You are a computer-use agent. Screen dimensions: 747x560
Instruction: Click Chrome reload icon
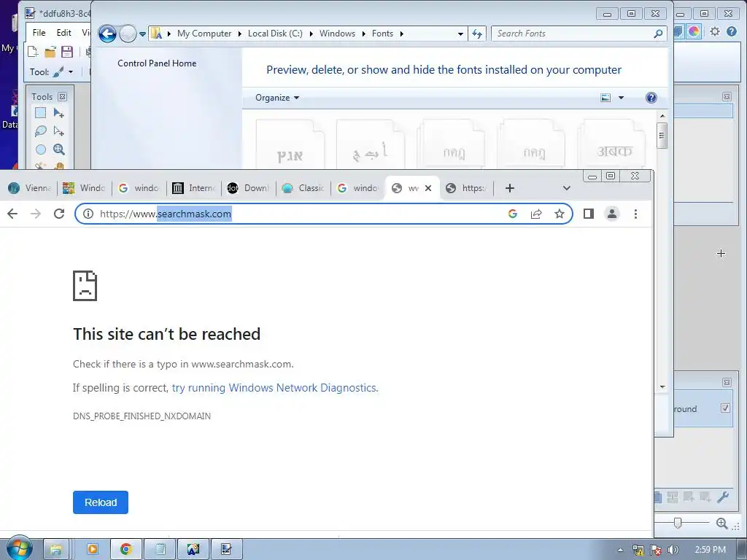(x=59, y=214)
